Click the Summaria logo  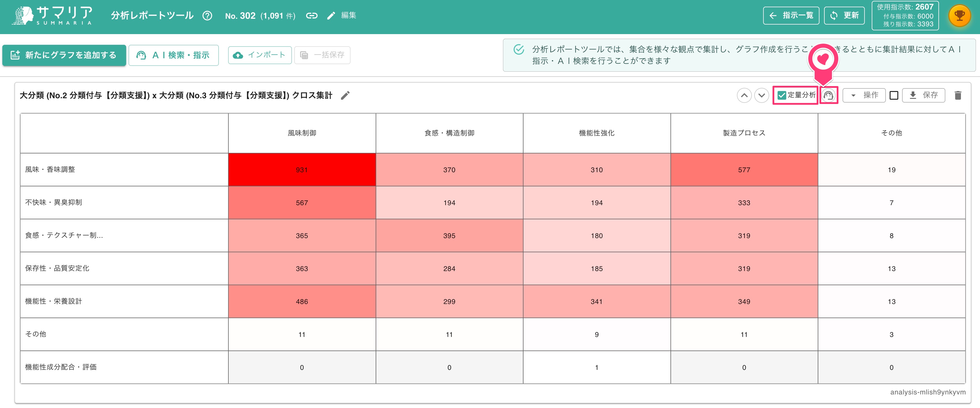tap(53, 16)
